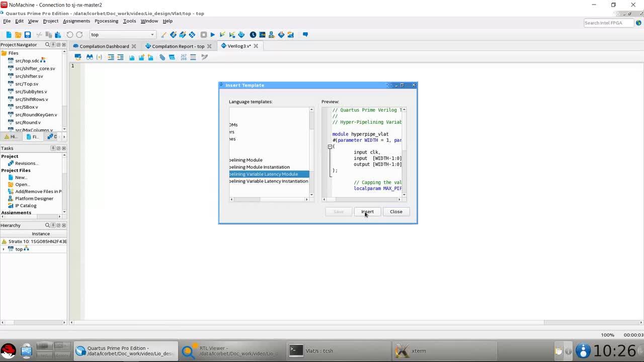644x362 pixels.
Task: Click the increase indent icon in editor toolbar
Action: (111, 57)
